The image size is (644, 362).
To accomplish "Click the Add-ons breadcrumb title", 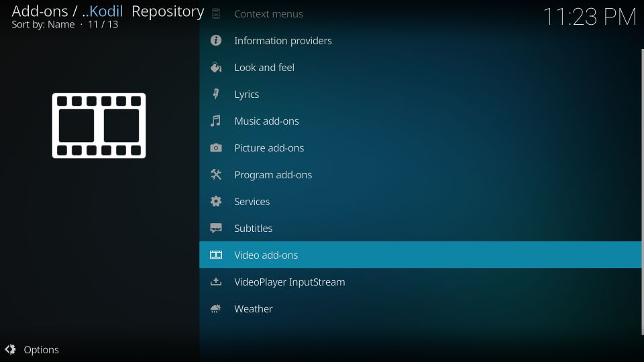I will click(40, 11).
